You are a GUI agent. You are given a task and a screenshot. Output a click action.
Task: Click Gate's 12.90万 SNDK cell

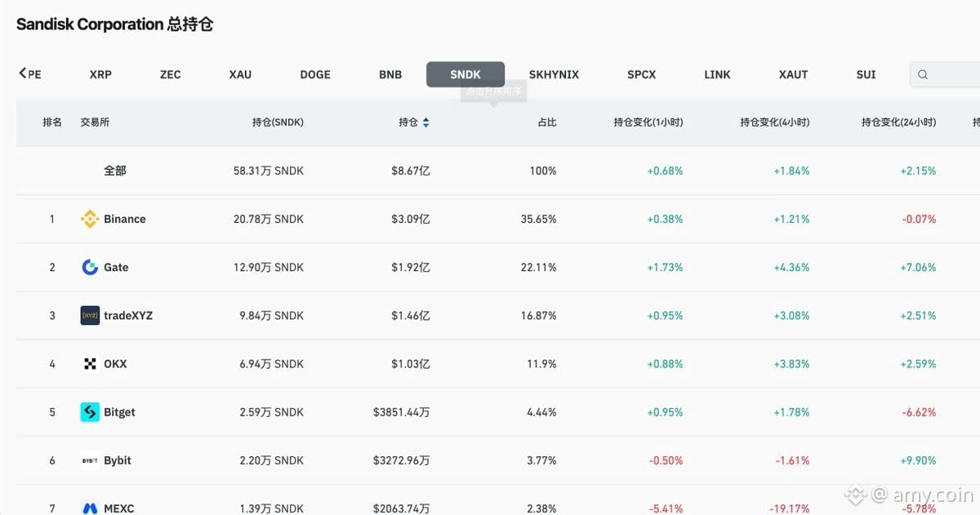tap(269, 267)
